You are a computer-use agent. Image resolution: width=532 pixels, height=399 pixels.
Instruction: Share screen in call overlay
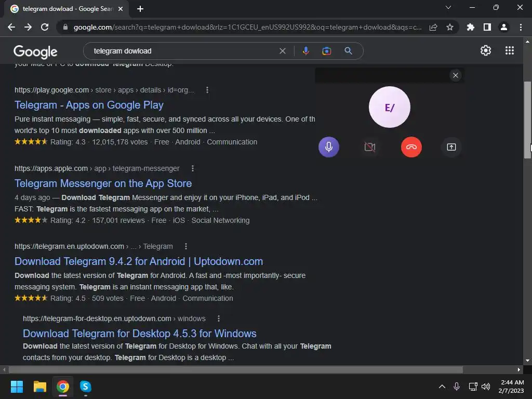(451, 147)
